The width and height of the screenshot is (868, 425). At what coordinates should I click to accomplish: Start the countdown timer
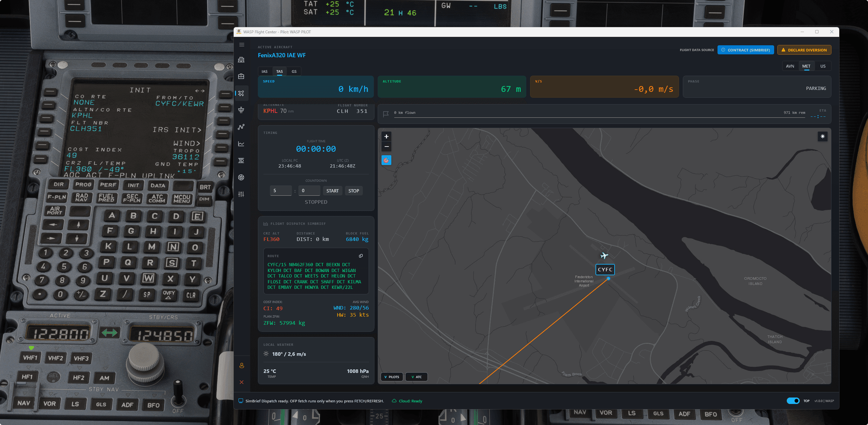tap(332, 191)
